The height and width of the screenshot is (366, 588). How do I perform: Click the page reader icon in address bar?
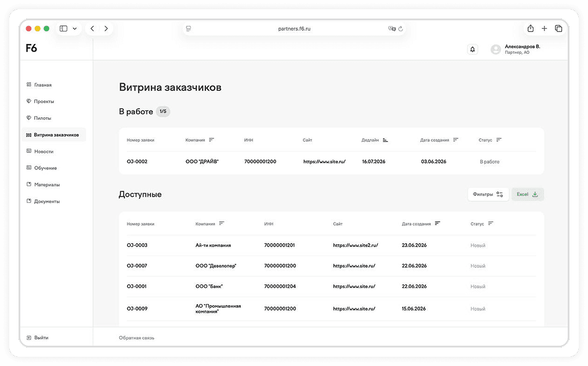pos(189,28)
